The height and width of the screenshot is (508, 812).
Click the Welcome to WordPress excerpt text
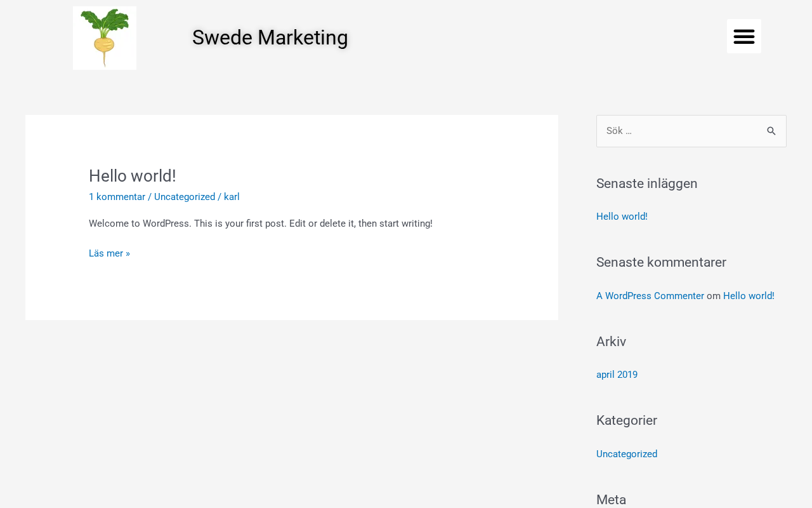click(260, 224)
